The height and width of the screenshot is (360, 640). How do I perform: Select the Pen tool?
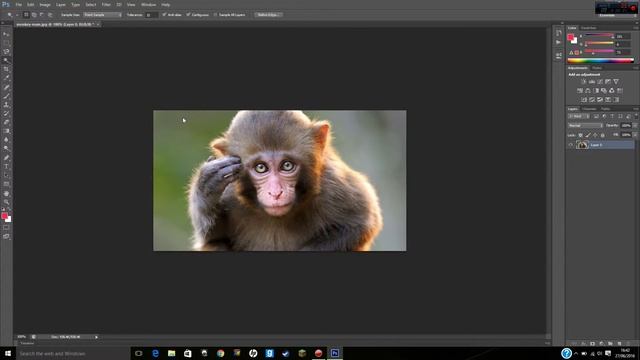tap(6, 158)
